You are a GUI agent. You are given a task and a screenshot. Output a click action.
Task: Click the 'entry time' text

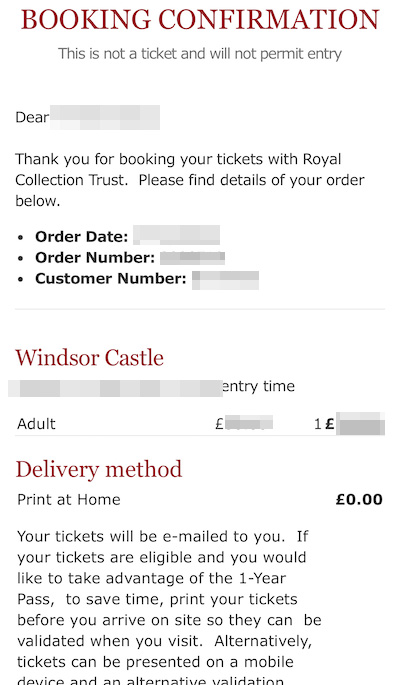[259, 386]
